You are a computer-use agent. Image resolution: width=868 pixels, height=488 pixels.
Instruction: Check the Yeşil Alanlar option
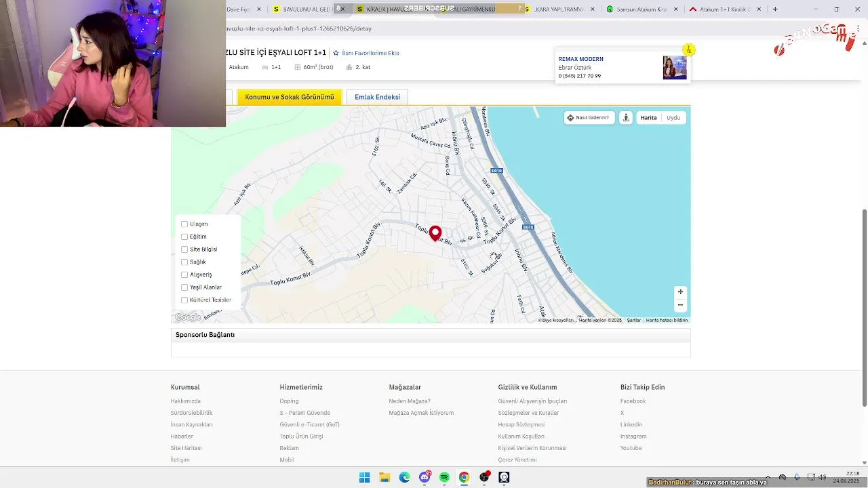[x=184, y=287]
